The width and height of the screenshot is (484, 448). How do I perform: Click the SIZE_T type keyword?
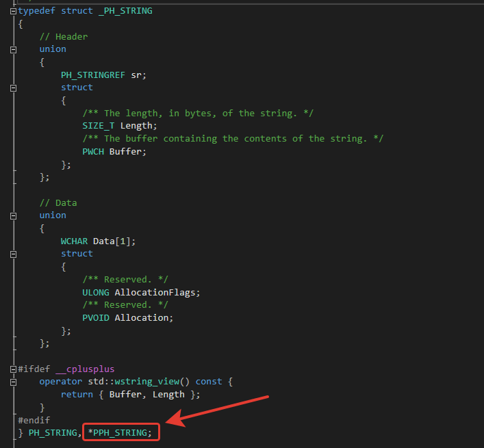click(x=98, y=126)
